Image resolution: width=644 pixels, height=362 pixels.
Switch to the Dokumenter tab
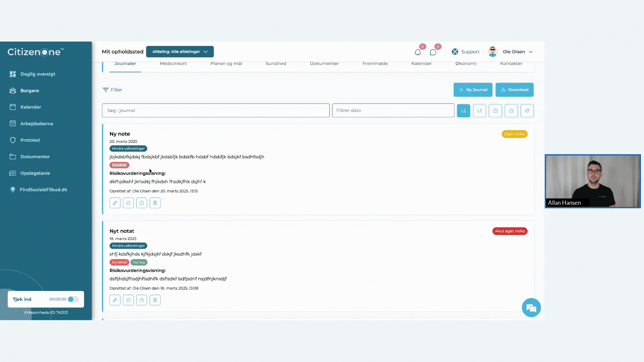click(x=324, y=64)
